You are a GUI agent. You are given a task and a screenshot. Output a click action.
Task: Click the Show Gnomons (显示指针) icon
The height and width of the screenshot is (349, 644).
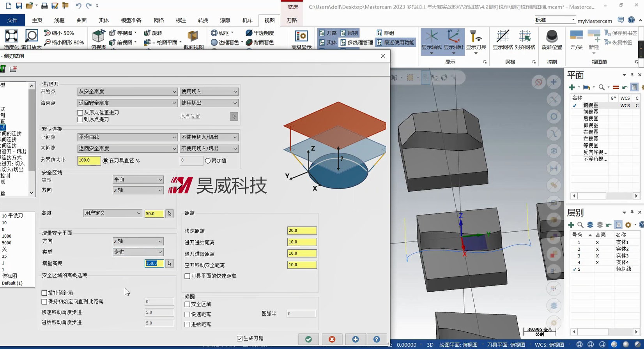click(454, 39)
